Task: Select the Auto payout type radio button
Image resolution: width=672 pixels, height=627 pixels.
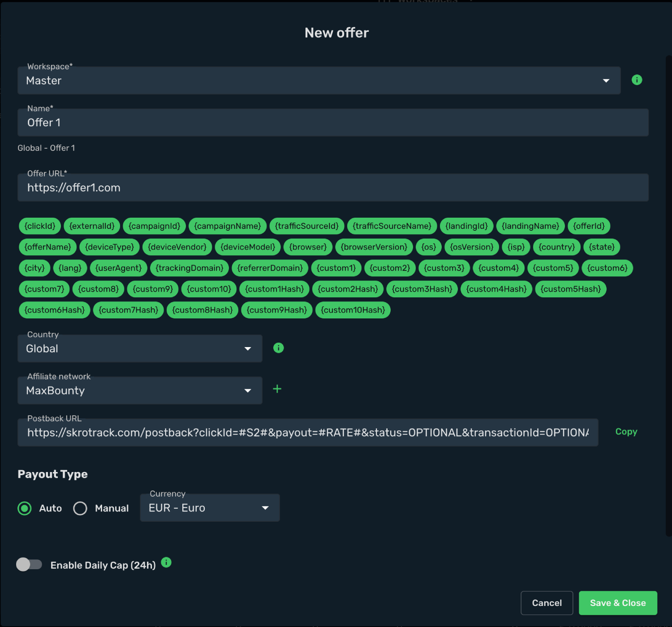Action: click(x=25, y=508)
